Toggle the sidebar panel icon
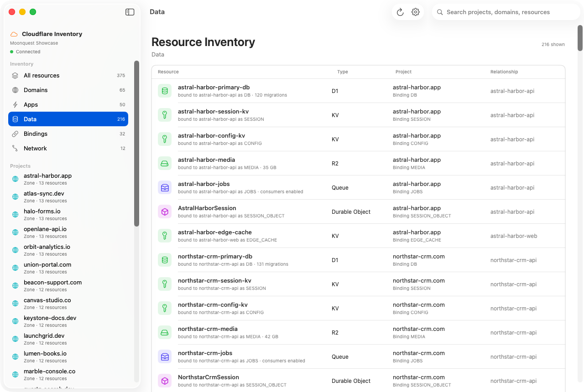584x392 pixels. tap(130, 12)
